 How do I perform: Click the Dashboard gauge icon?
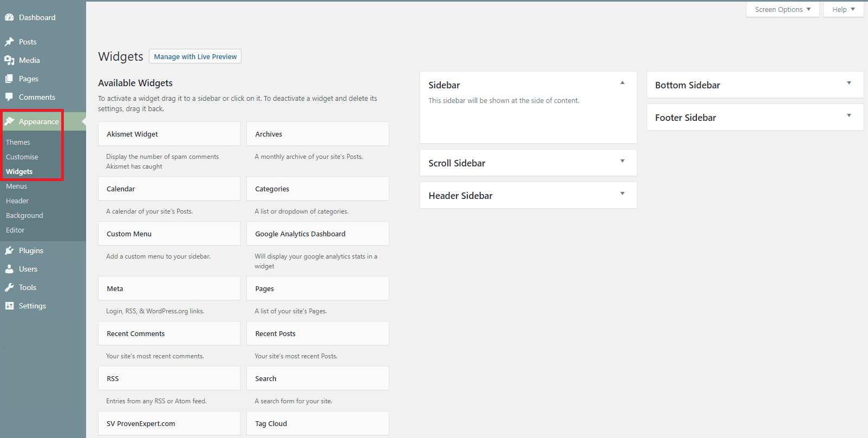[9, 17]
